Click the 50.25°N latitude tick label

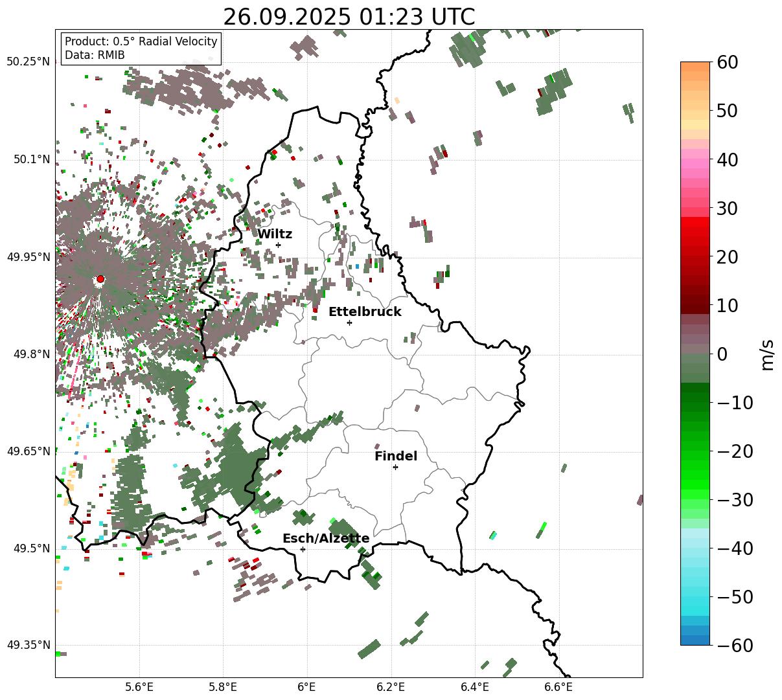28,62
